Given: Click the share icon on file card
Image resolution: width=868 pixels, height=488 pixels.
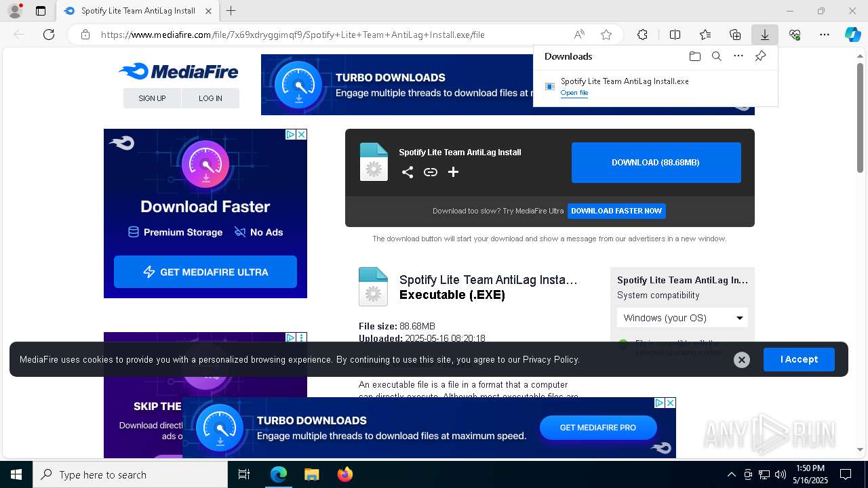Looking at the screenshot, I should tap(408, 172).
